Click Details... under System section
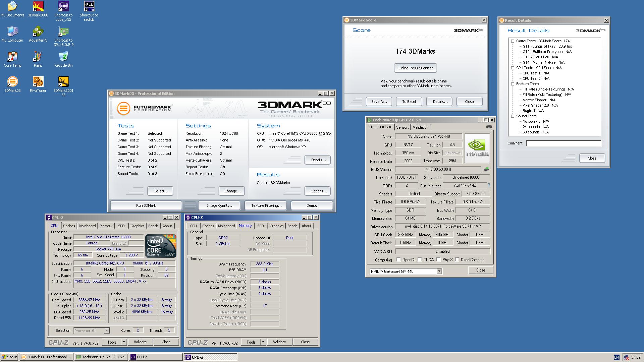Screen dimensions: 644x362 coord(318,160)
